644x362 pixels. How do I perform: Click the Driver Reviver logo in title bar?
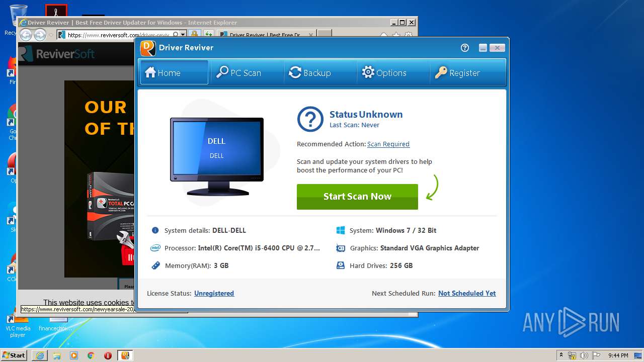point(148,48)
